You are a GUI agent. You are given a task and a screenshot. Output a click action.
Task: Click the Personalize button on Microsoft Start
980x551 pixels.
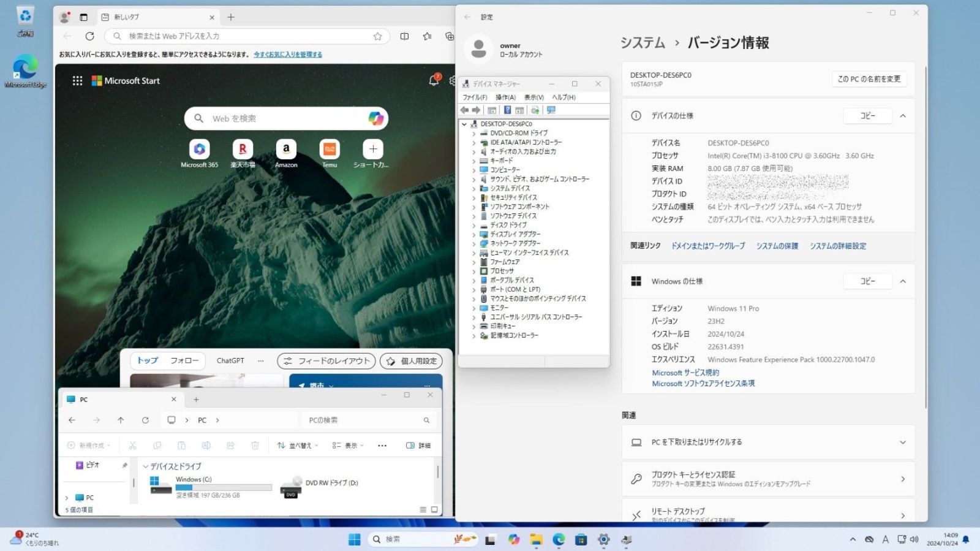pos(412,361)
